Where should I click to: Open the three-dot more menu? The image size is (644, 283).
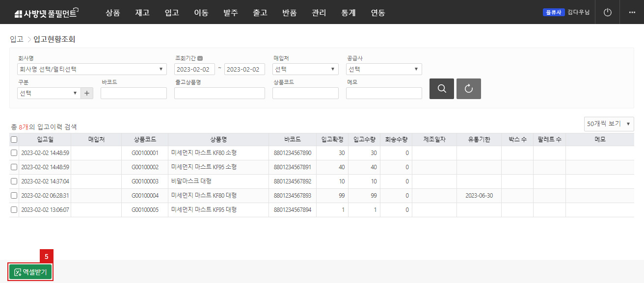[x=632, y=12]
